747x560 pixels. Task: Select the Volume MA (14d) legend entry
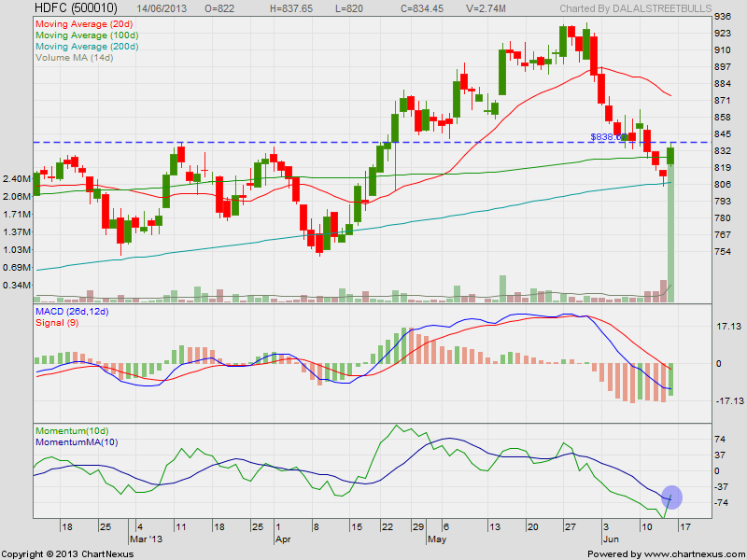pos(75,58)
